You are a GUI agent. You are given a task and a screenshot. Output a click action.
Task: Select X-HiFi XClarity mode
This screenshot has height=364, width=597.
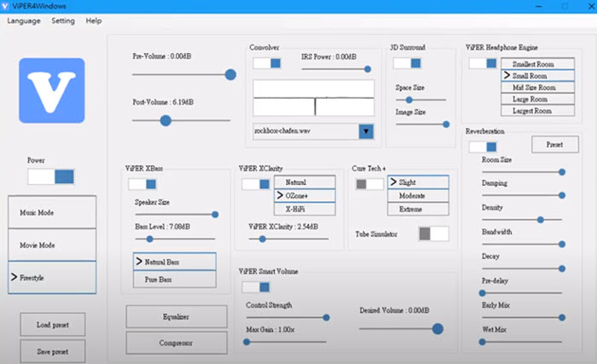pos(304,209)
